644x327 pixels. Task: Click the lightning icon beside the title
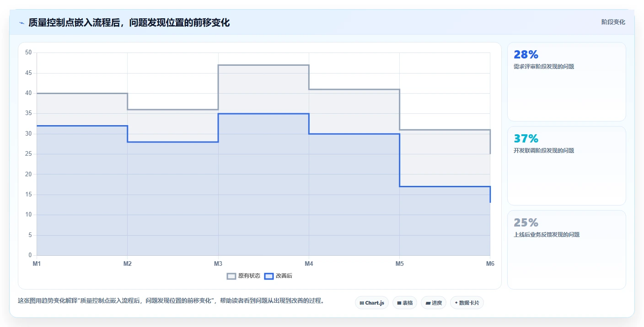(x=22, y=23)
